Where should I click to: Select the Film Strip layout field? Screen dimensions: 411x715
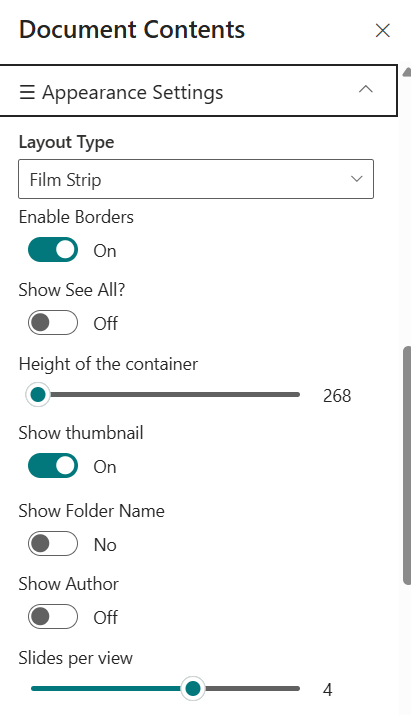tap(196, 179)
